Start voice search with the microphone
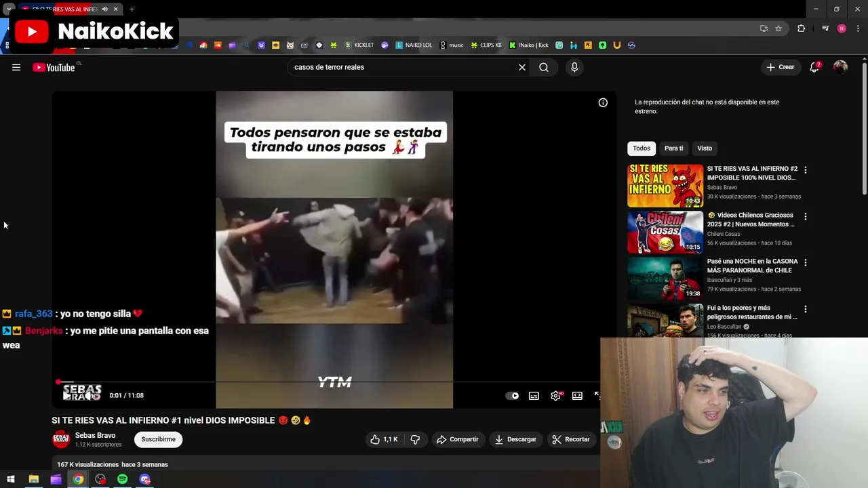The image size is (868, 488). coord(574,67)
